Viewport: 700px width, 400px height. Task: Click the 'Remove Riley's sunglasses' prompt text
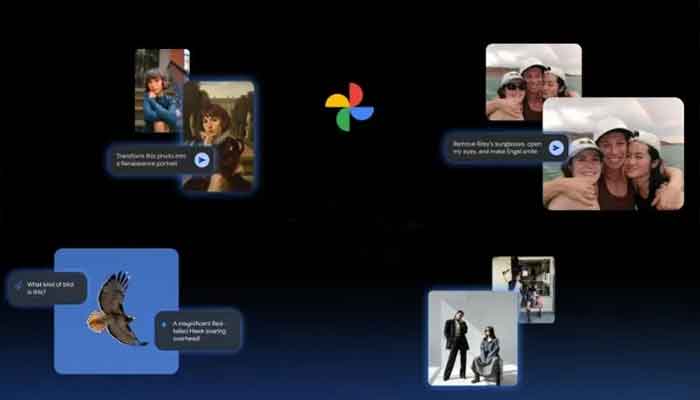coord(495,148)
